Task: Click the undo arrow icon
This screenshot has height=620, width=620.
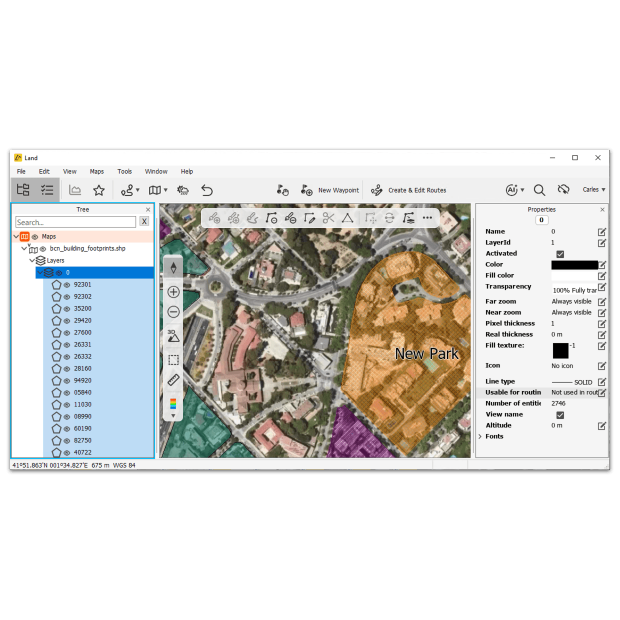Action: tap(207, 191)
